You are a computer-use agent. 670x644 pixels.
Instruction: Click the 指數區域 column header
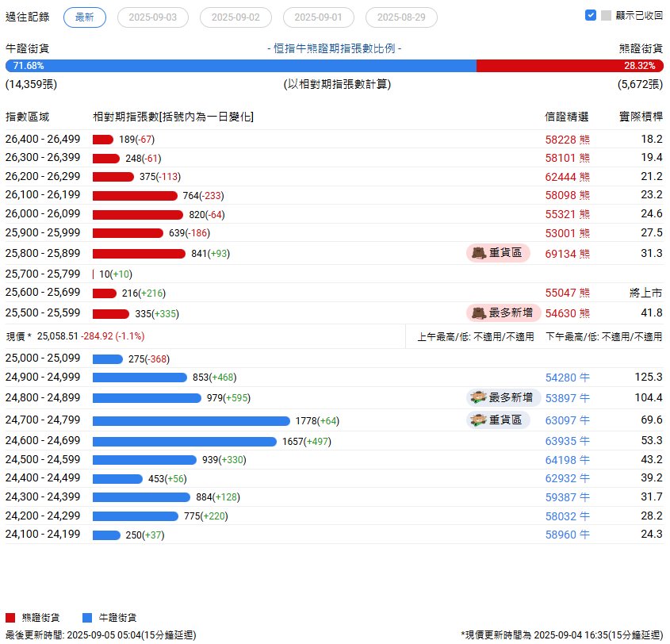click(27, 117)
